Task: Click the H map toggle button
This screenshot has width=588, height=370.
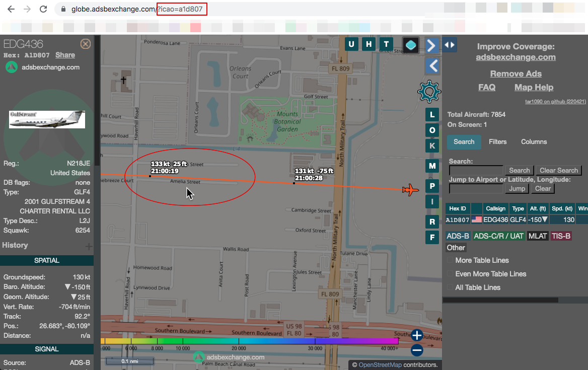Action: tap(369, 44)
